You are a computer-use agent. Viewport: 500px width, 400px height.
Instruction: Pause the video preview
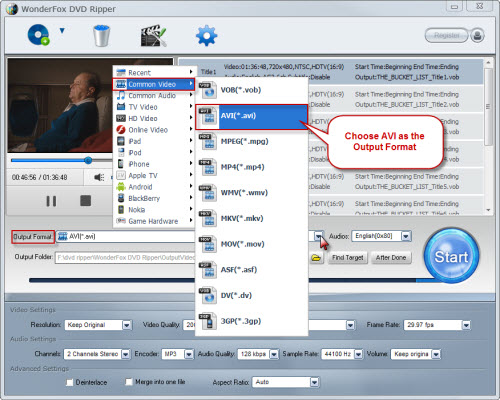pyautogui.click(x=51, y=201)
